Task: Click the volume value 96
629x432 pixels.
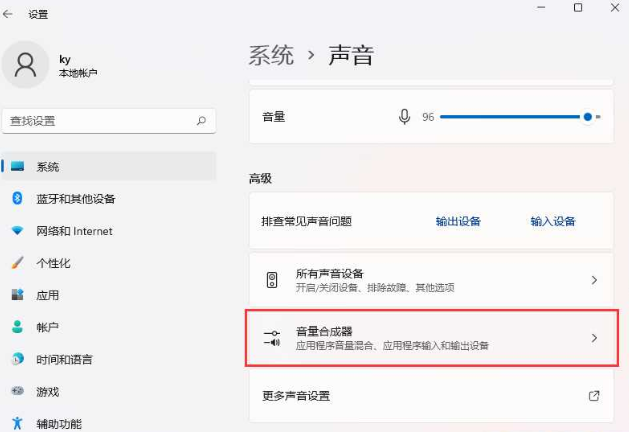Action: (x=428, y=117)
